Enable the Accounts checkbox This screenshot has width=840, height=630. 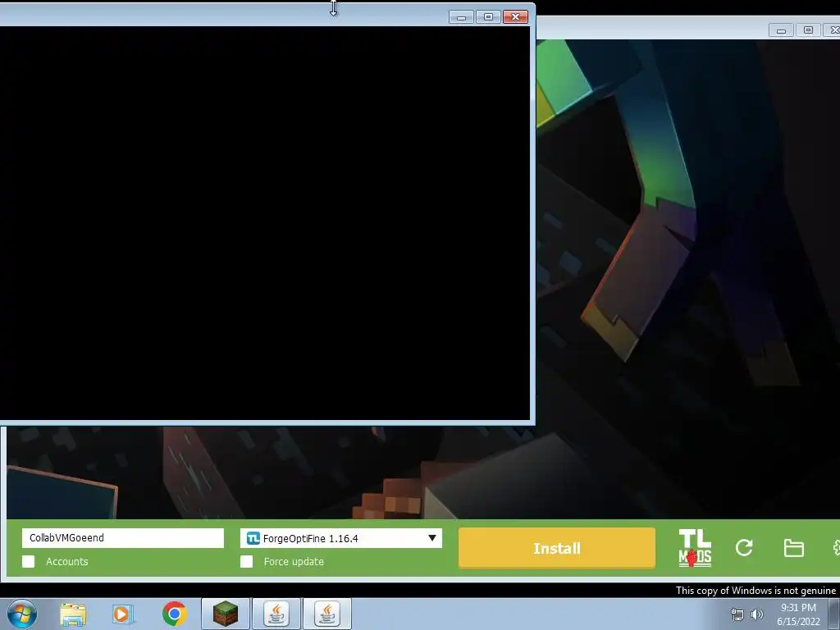(x=29, y=561)
